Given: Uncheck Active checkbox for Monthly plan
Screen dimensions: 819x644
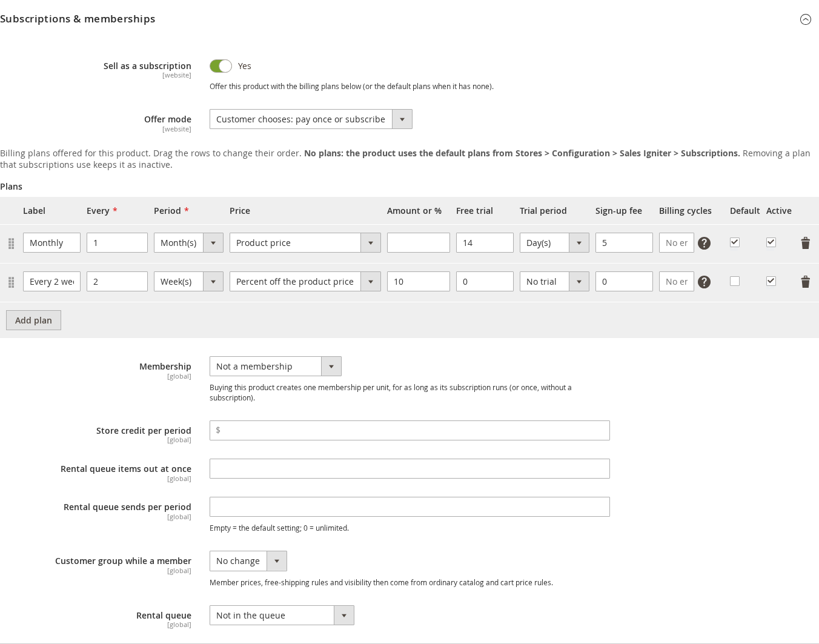Looking at the screenshot, I should click(x=771, y=242).
